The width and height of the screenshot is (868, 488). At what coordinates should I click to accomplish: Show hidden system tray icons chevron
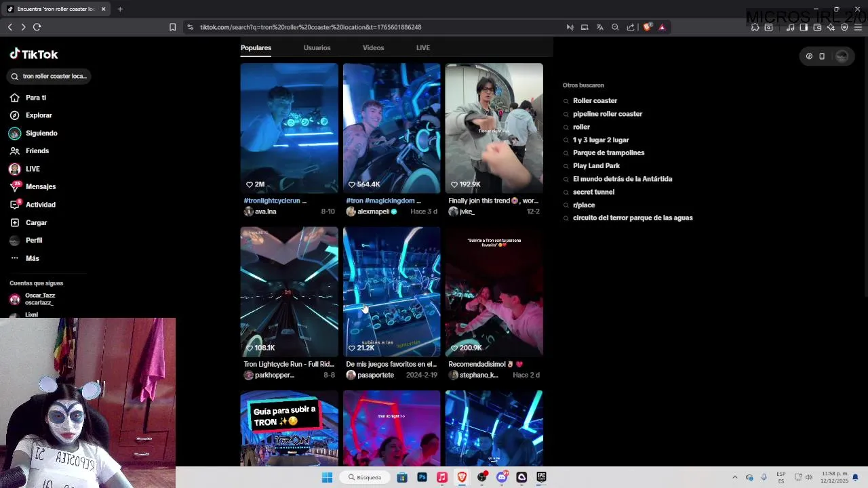tap(734, 477)
